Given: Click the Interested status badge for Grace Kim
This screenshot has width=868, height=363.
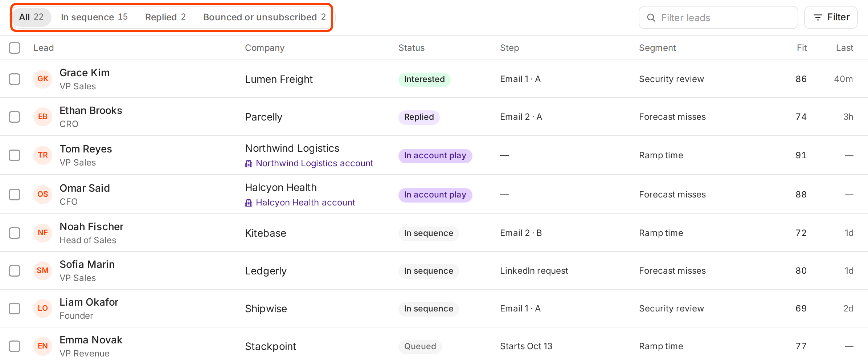Looking at the screenshot, I should pyautogui.click(x=425, y=79).
